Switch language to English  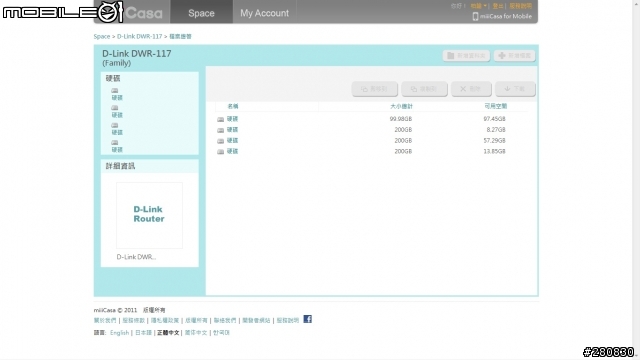119,333
